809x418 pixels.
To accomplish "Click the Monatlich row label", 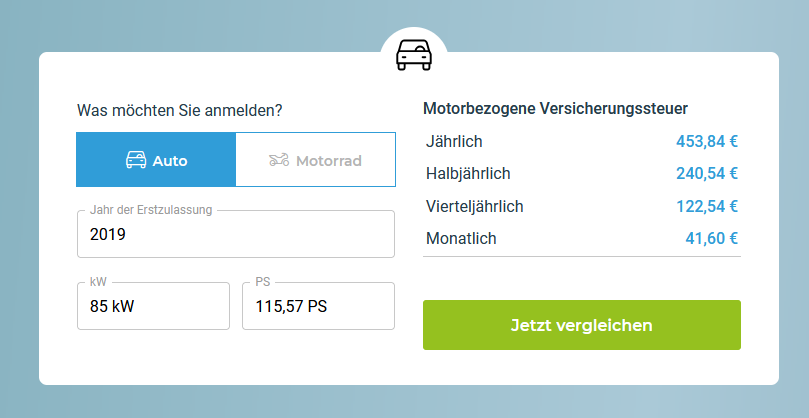I will pyautogui.click(x=461, y=239).
